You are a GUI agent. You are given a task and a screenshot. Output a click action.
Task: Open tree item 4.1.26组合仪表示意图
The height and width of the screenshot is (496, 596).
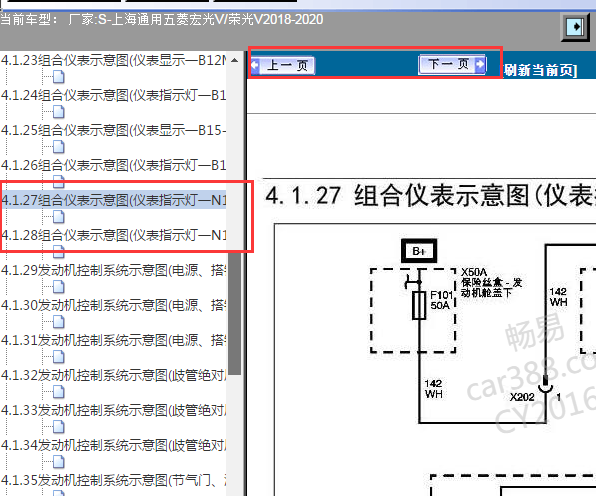[113, 165]
